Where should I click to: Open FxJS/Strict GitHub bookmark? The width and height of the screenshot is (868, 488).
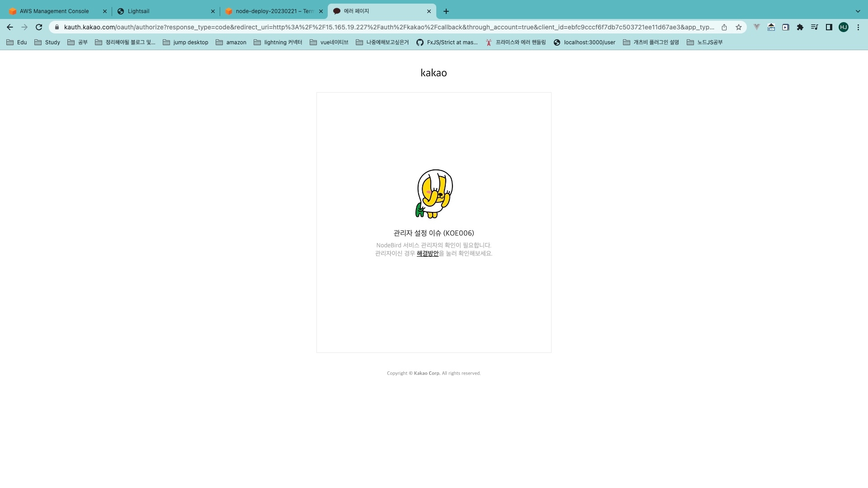pyautogui.click(x=447, y=42)
